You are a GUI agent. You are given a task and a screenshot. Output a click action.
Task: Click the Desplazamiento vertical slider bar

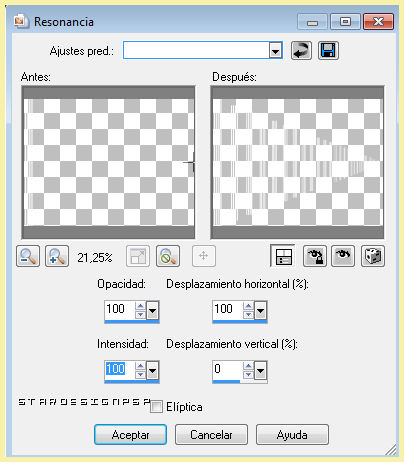pos(240,382)
